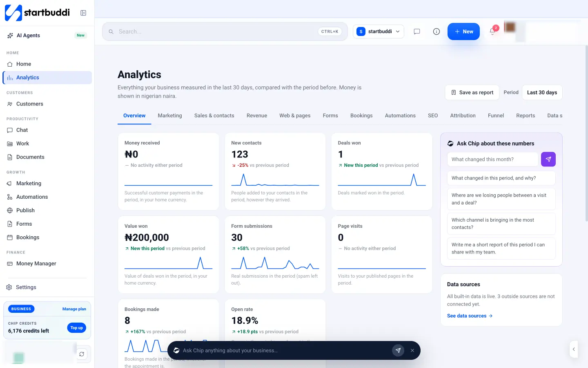Select 'Write me a short report' suggestion
The height and width of the screenshot is (368, 588).
(x=501, y=248)
